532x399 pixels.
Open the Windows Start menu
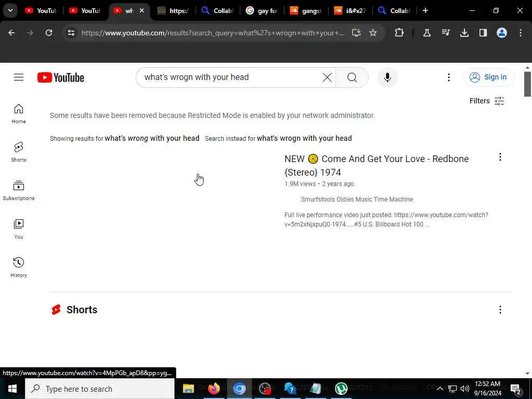point(12,389)
